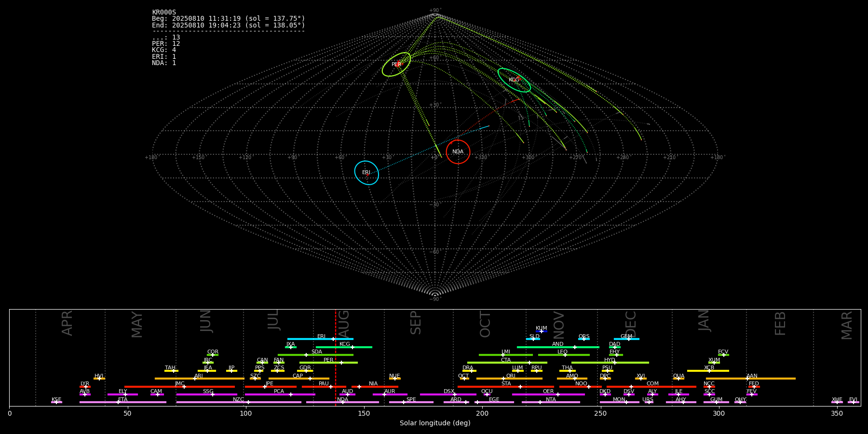Click the KUM shower bar in the timeline

[x=542, y=331]
